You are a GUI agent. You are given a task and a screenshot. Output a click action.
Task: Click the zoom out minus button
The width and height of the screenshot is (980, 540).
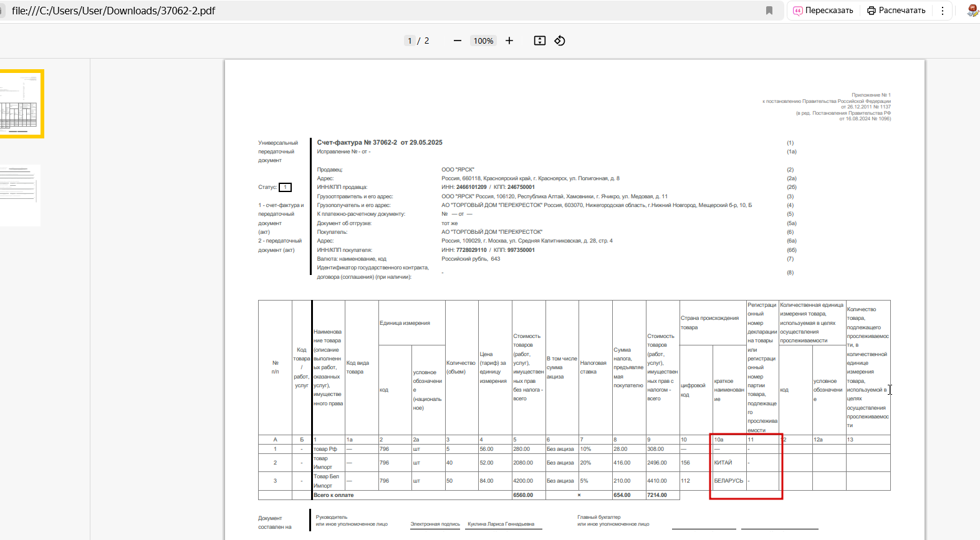[458, 41]
